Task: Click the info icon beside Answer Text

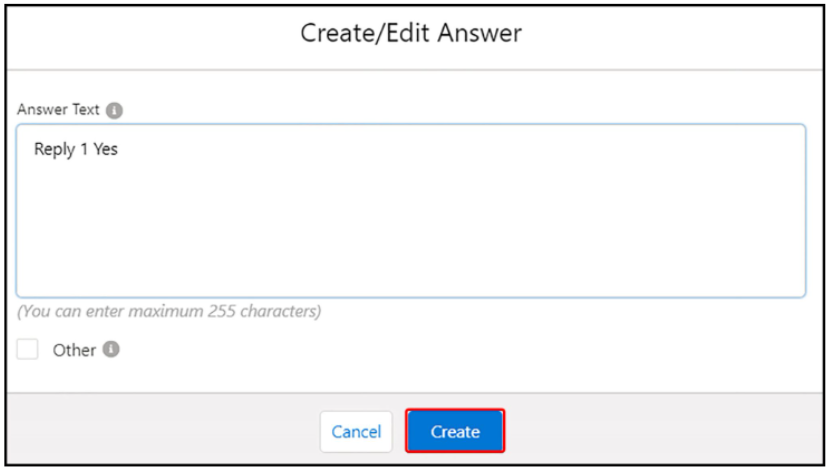Action: point(115,110)
